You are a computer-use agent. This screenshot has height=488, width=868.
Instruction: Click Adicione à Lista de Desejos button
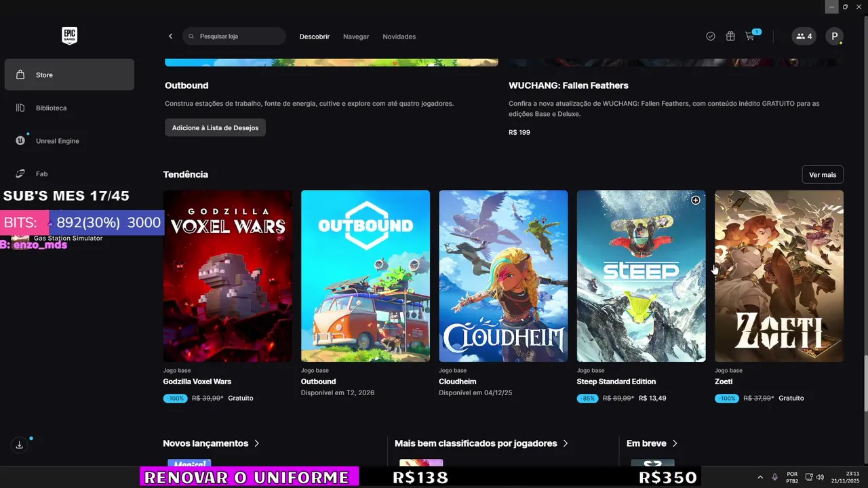tap(215, 127)
